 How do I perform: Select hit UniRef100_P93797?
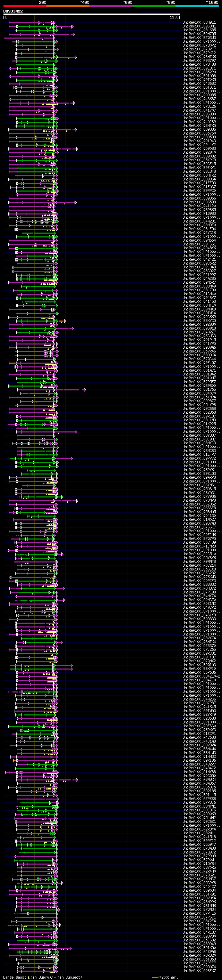[x=199, y=60]
